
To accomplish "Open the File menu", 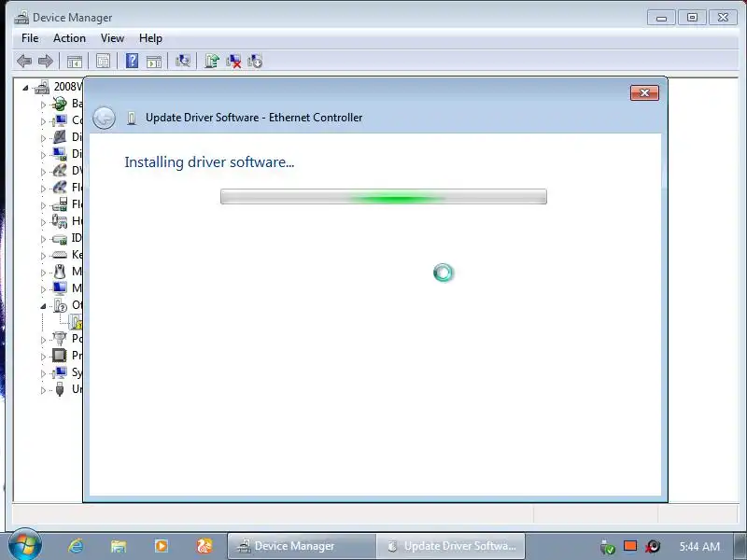I will tap(30, 38).
